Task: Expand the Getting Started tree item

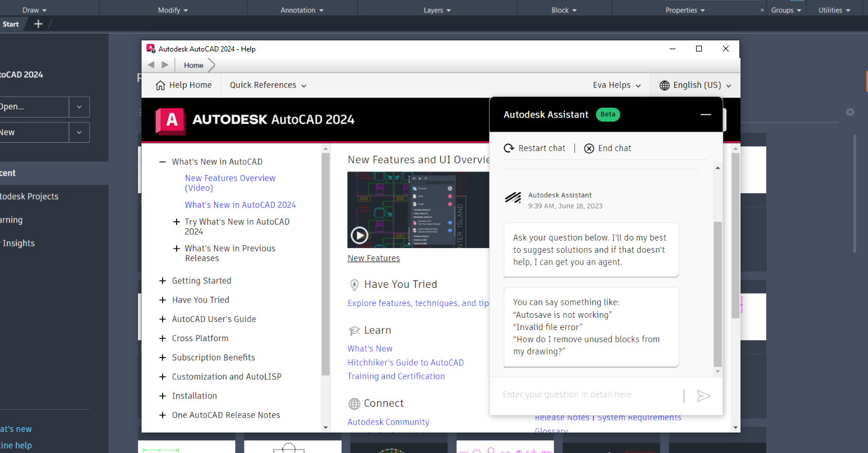Action: point(163,281)
